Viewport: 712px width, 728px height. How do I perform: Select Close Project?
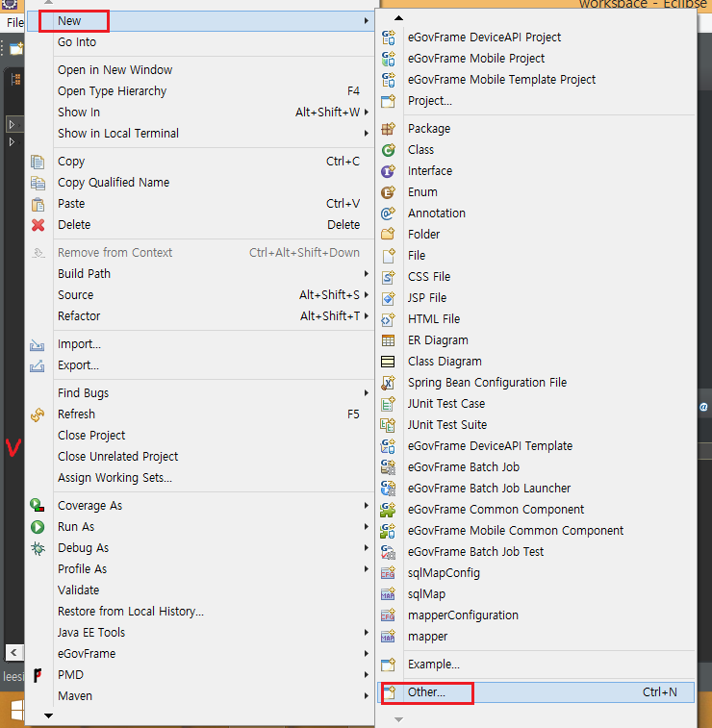[201, 436]
